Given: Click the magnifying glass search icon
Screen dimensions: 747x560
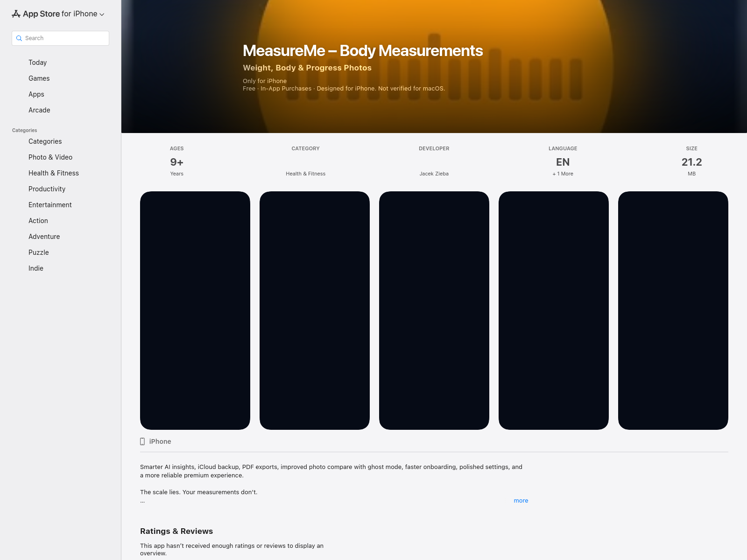Looking at the screenshot, I should coord(19,38).
